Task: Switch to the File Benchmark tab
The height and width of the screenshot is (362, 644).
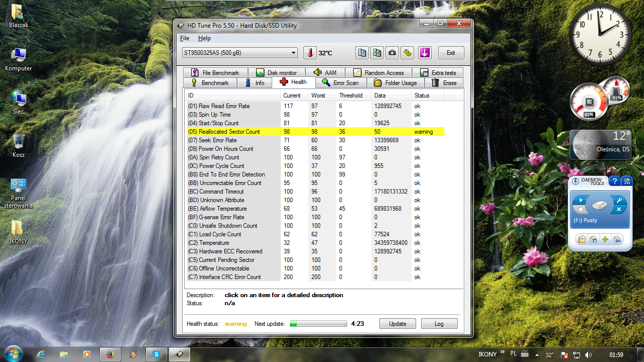Action: tap(215, 73)
